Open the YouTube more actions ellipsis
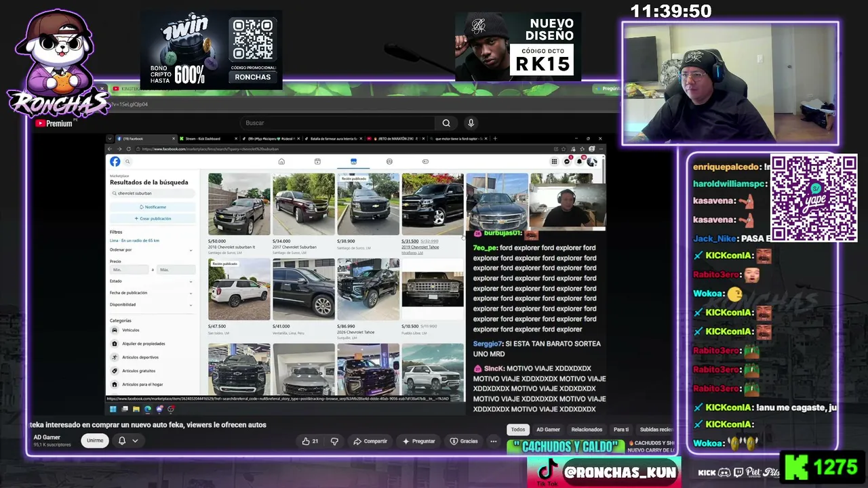Image resolution: width=868 pixels, height=488 pixels. click(494, 441)
